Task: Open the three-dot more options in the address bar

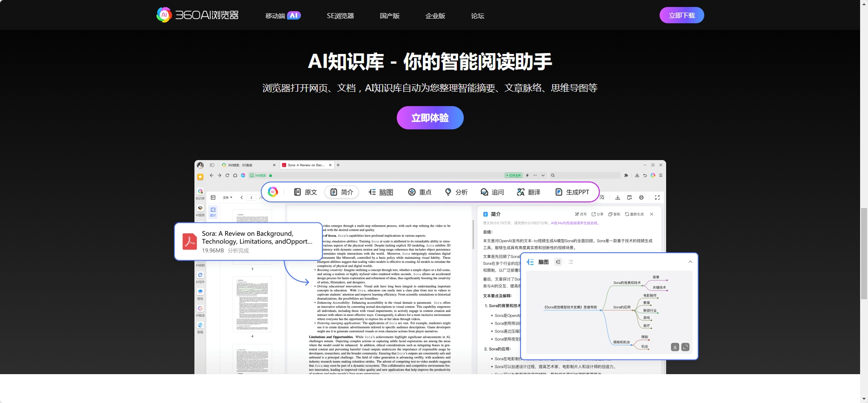Action: click(535, 175)
